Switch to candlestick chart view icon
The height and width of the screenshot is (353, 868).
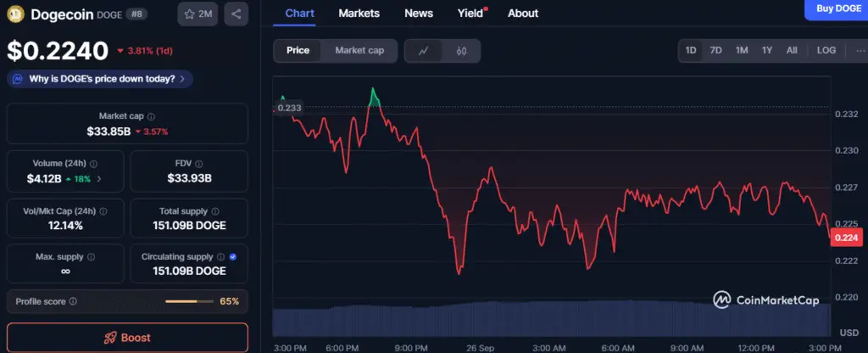coord(462,51)
